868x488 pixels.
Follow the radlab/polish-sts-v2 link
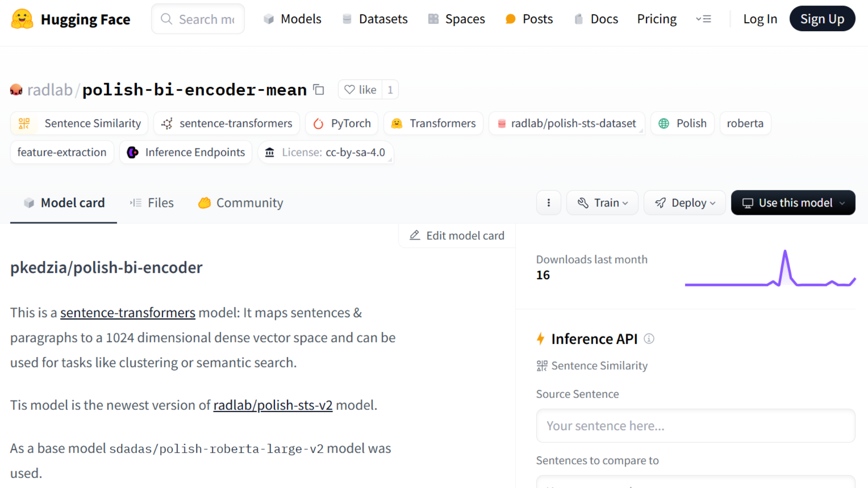pos(273,405)
